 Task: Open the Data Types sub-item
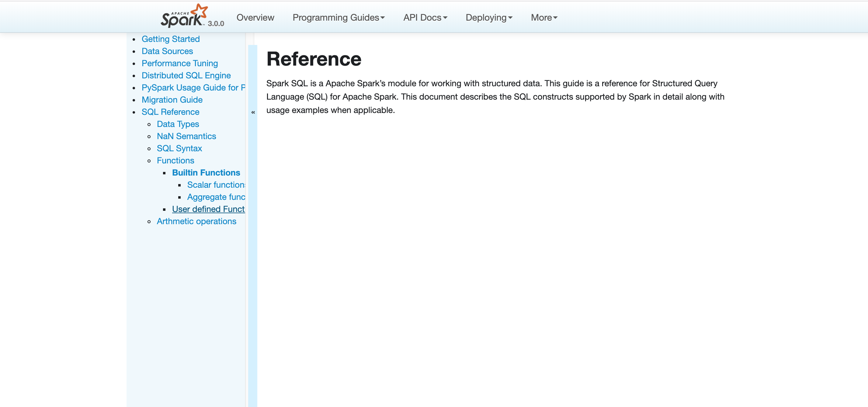(178, 124)
